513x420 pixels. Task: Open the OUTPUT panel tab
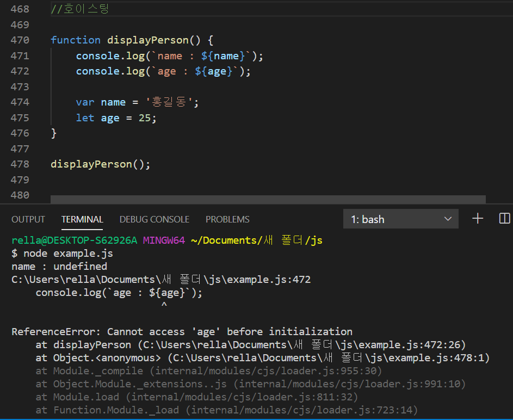coord(28,219)
